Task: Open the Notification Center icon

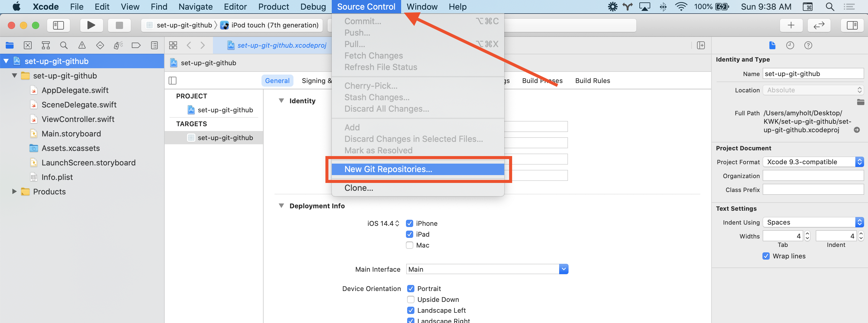Action: pos(849,7)
